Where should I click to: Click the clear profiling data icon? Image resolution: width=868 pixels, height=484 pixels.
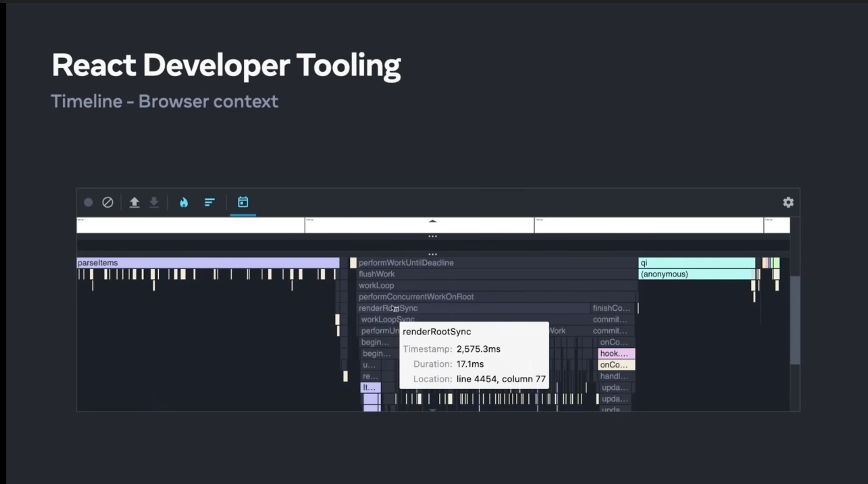(108, 203)
